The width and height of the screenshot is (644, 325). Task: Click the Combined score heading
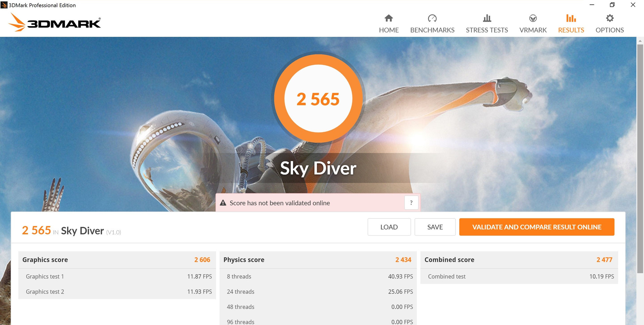click(x=449, y=260)
